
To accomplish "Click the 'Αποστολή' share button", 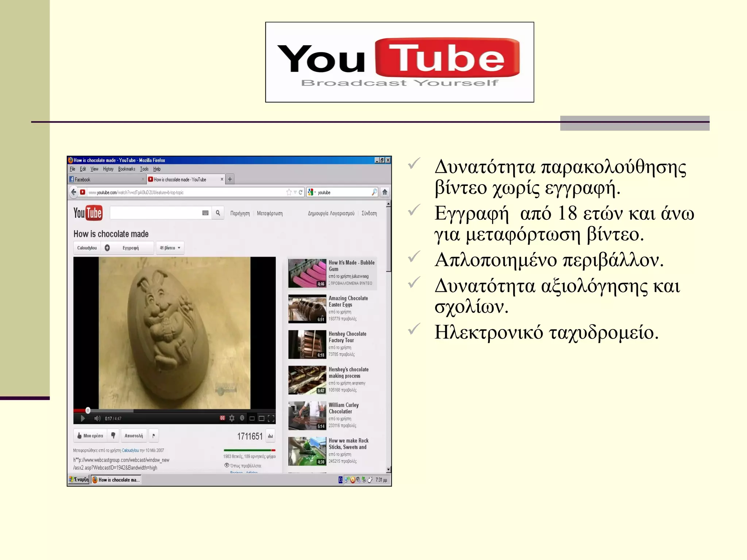I will click(133, 436).
